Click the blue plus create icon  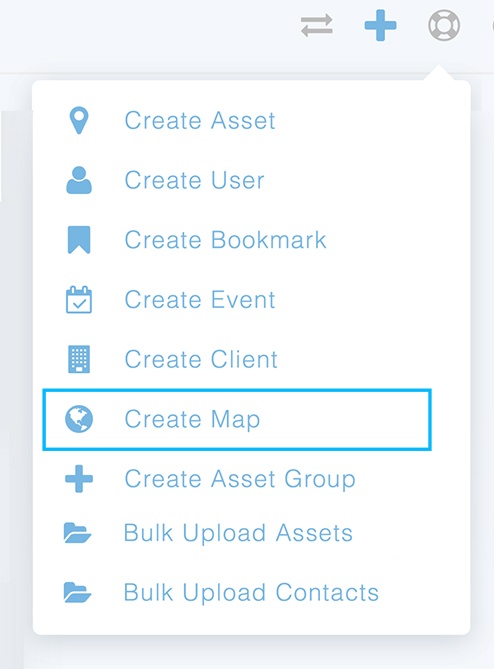380,26
